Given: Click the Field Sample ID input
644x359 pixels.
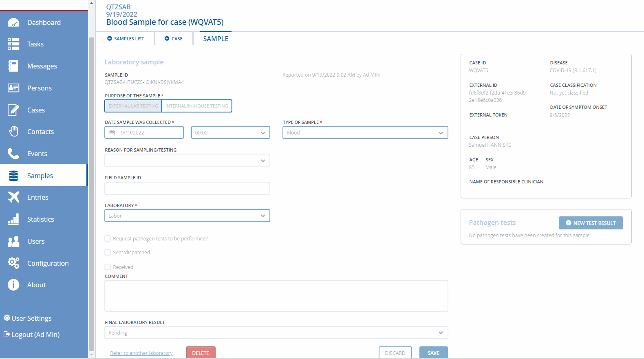Looking at the screenshot, I should click(x=187, y=188).
